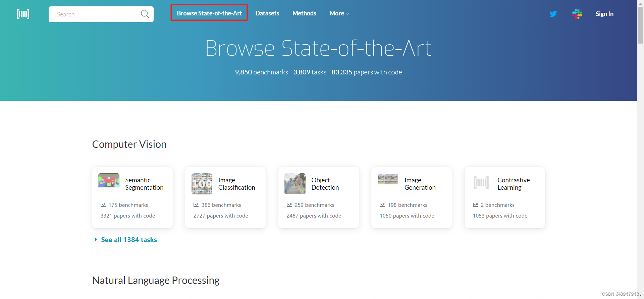Click the 386 benchmarks text
Image resolution: width=644 pixels, height=299 pixels.
[221, 205]
